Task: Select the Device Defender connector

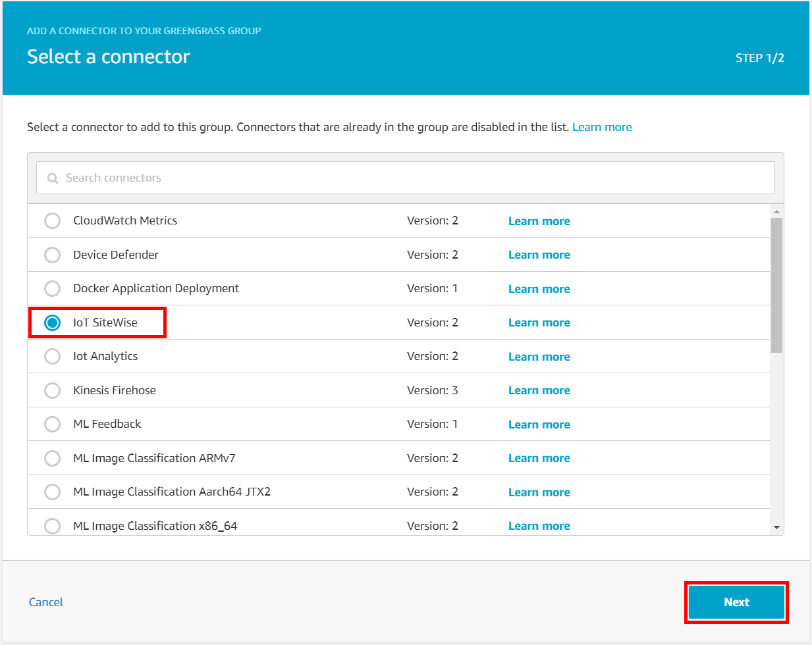Action: tap(52, 255)
